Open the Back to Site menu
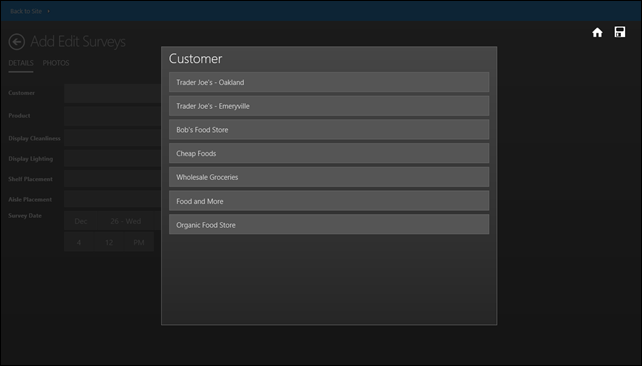This screenshot has width=642, height=366. (x=29, y=11)
